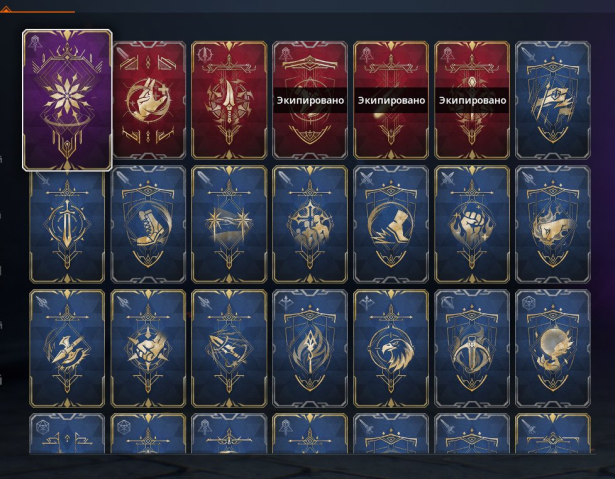Viewport: 615px width, 479px height.
Task: Choose the blue crossbow card
Action: [472, 348]
